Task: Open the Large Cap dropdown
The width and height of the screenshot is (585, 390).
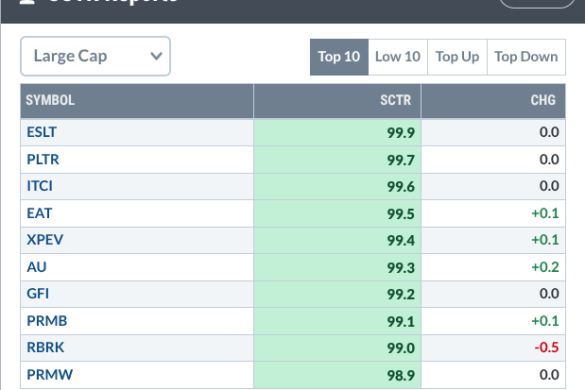Action: coord(96,56)
